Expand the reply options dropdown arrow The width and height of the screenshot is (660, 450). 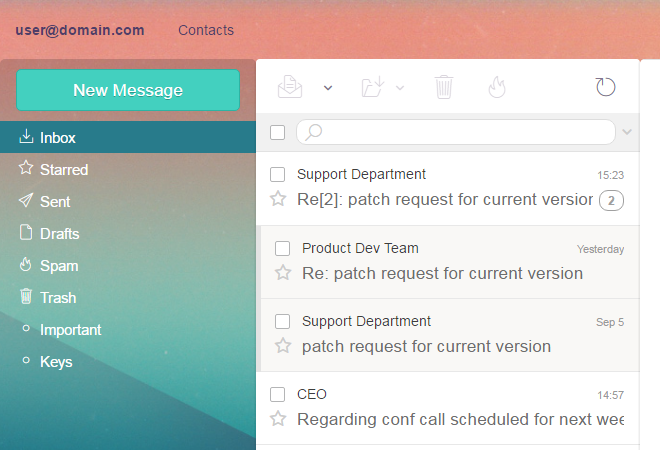tap(327, 88)
